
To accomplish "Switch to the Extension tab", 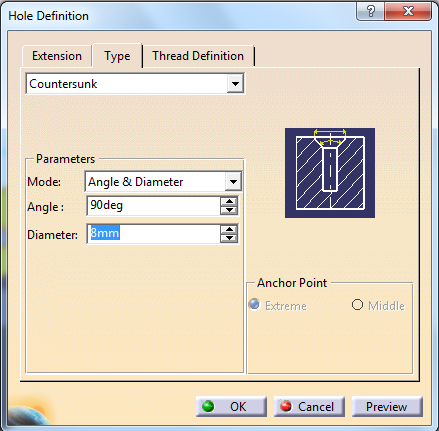I will [57, 56].
